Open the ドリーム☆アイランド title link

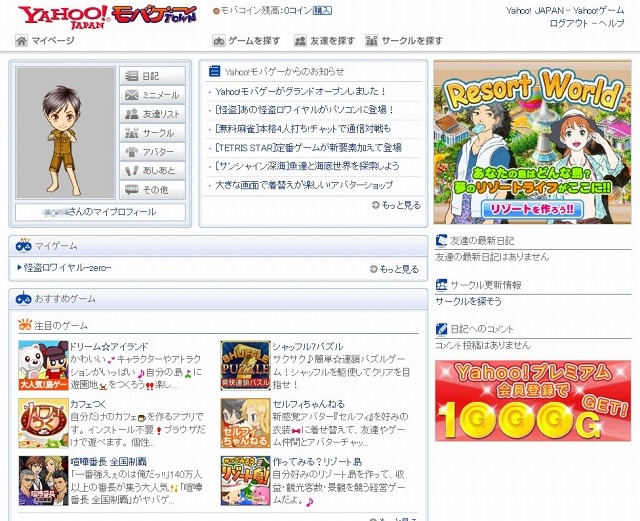click(109, 347)
